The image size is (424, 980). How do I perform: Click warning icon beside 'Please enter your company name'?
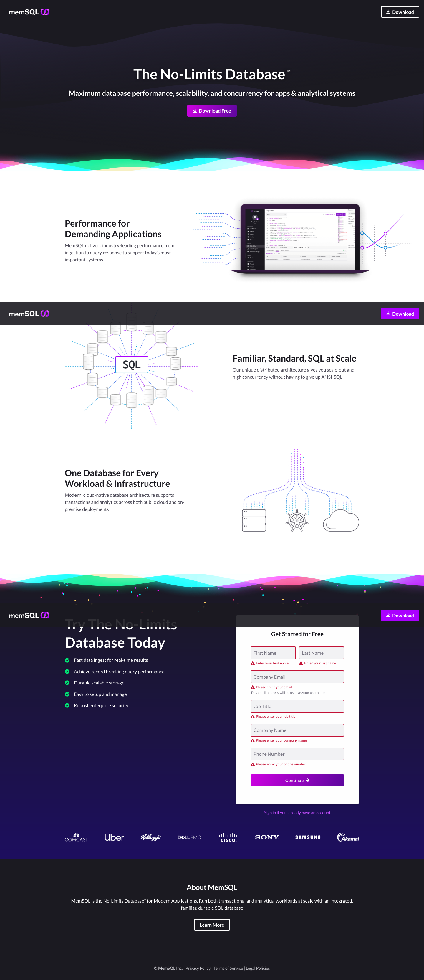click(x=253, y=740)
